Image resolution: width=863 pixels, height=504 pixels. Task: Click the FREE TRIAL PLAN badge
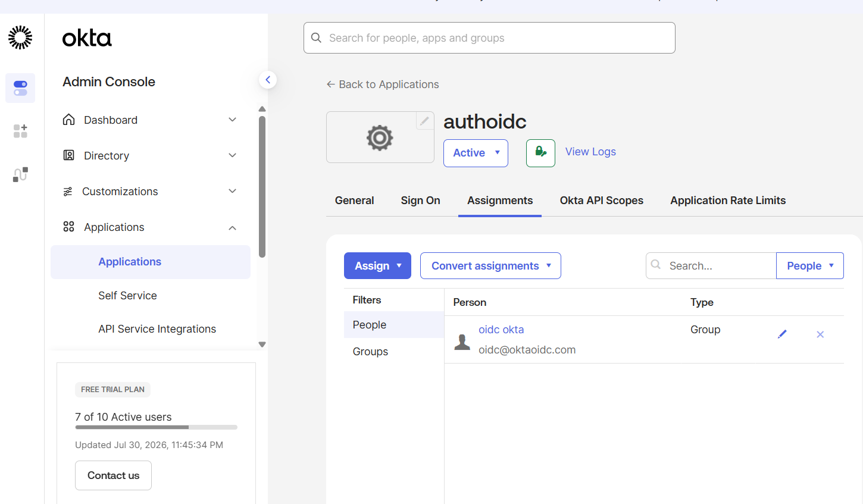(x=112, y=390)
